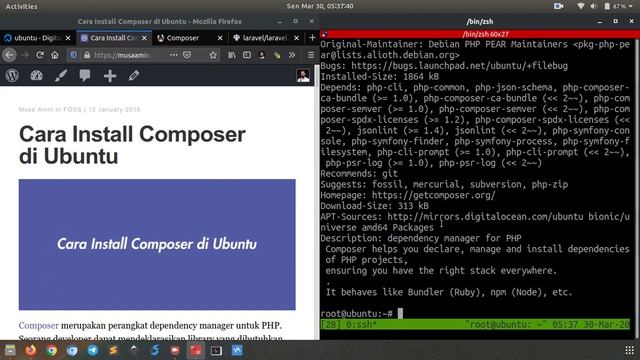Click the Firefox forward arrow
The height and width of the screenshot is (360, 640).
[x=24, y=55]
